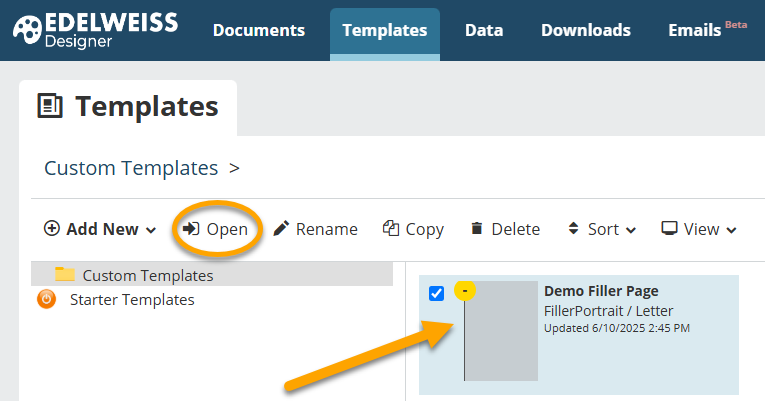The height and width of the screenshot is (401, 765).
Task: Click the Rename pencil icon
Action: tap(281, 228)
